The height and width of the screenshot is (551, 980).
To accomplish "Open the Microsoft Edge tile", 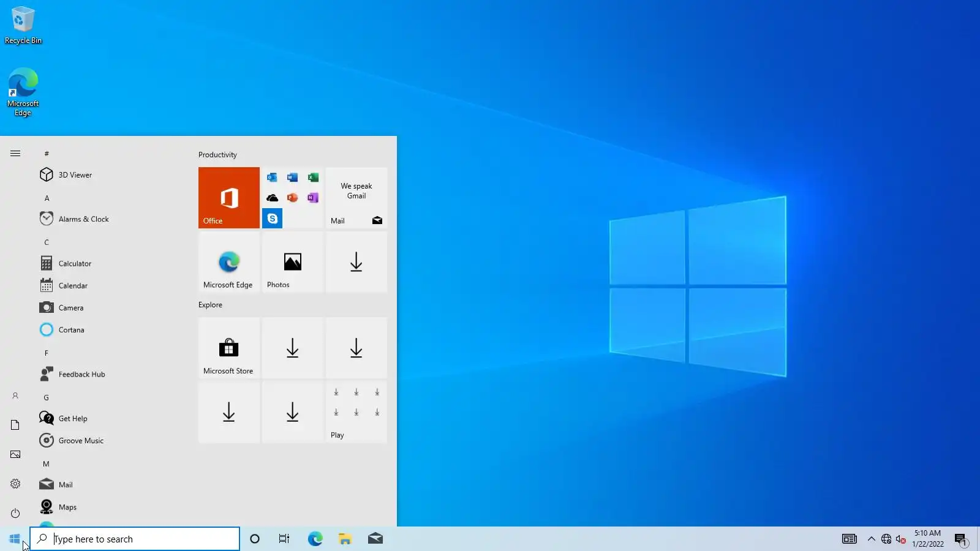I will point(229,262).
